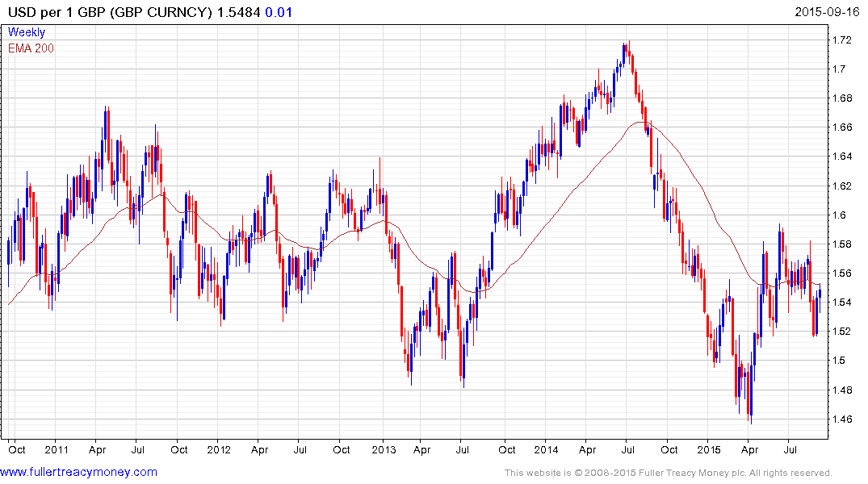This screenshot has height=484, width=868.
Task: Click the 1.62 price axis label
Action: coord(842,186)
